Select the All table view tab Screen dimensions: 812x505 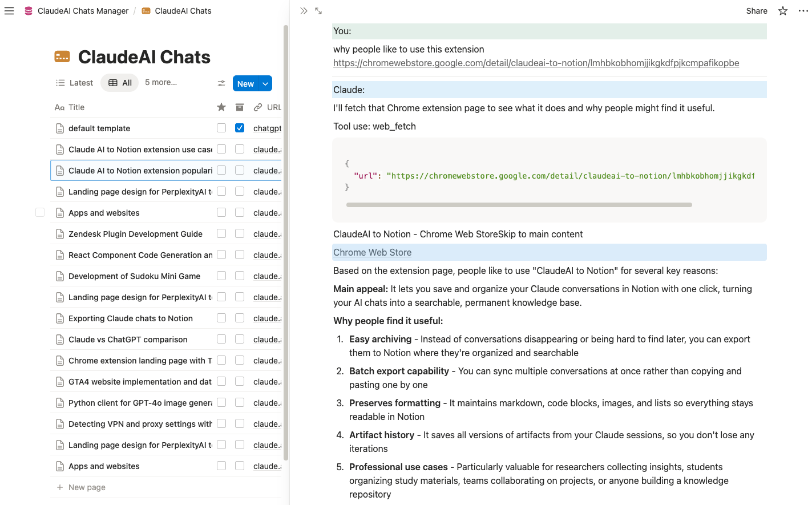(x=119, y=82)
